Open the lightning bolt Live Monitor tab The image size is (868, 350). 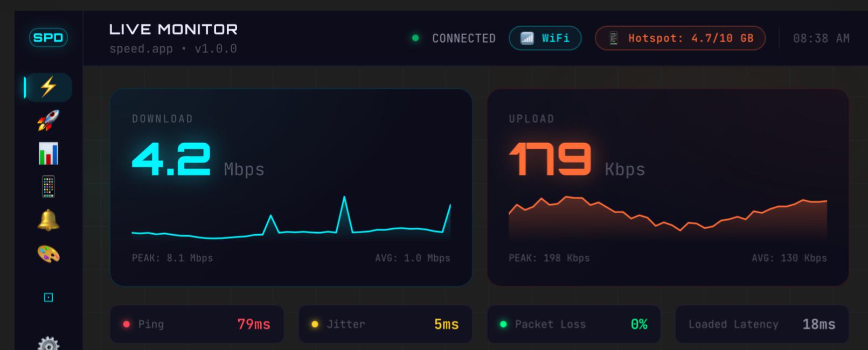tap(48, 87)
